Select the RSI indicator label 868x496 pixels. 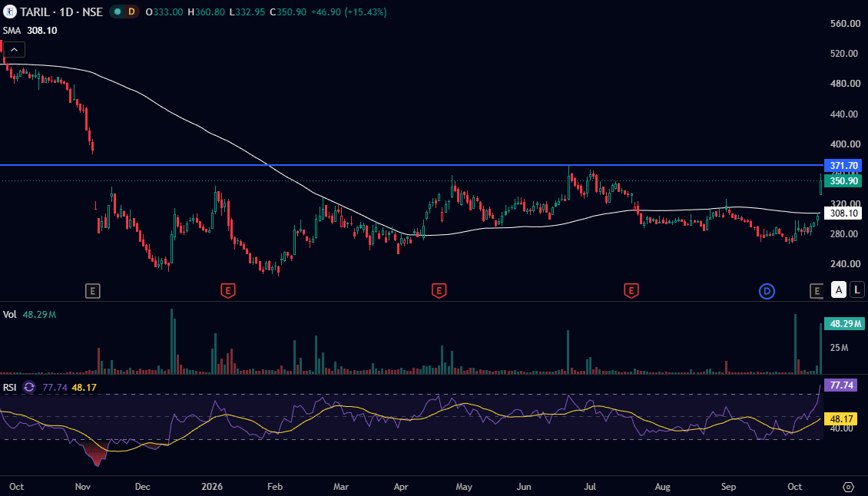pos(10,388)
